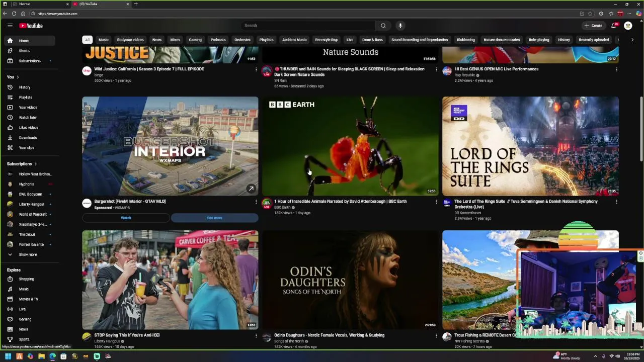Open Gaming under Explore
644x362 pixels.
[x=30, y=319]
